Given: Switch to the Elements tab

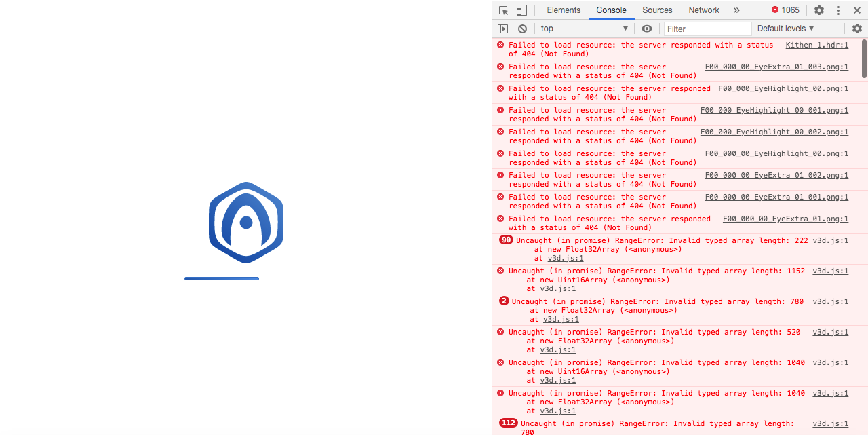Looking at the screenshot, I should tap(564, 10).
